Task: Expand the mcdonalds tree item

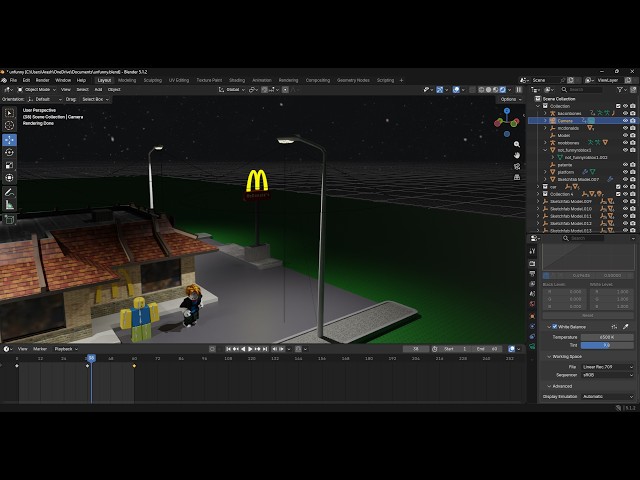Action: point(545,128)
